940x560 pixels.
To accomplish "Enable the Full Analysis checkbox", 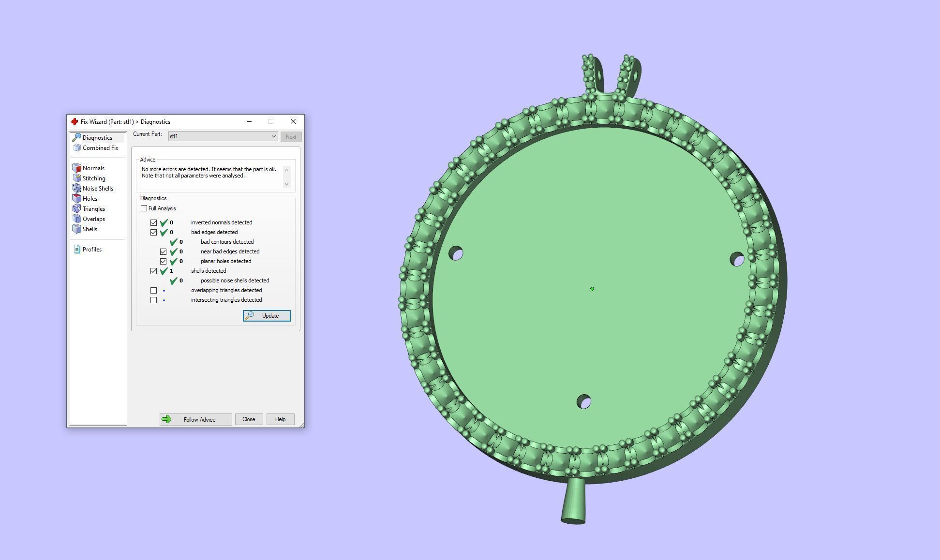I will point(144,208).
